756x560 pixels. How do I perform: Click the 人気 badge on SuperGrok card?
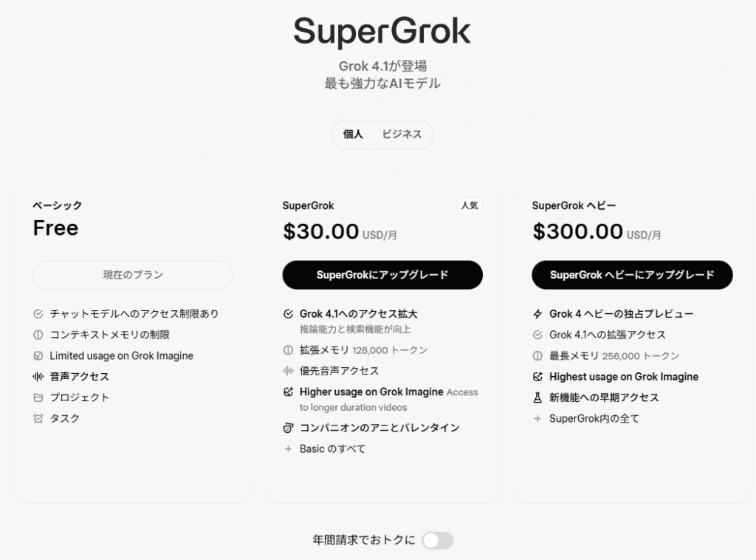click(x=470, y=205)
